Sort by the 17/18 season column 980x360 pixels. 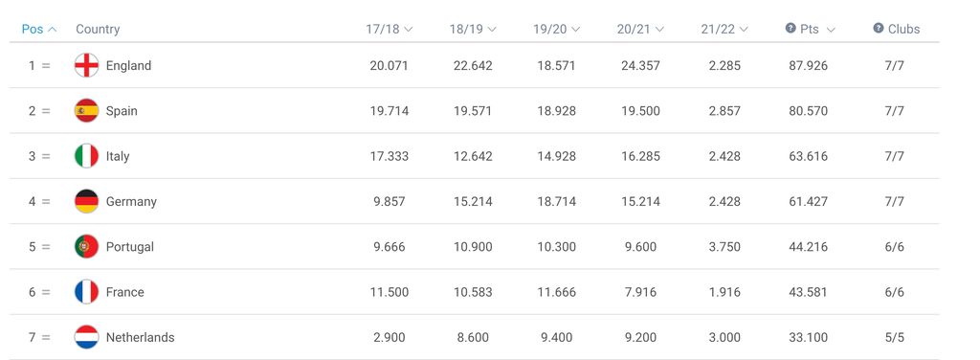click(x=389, y=29)
